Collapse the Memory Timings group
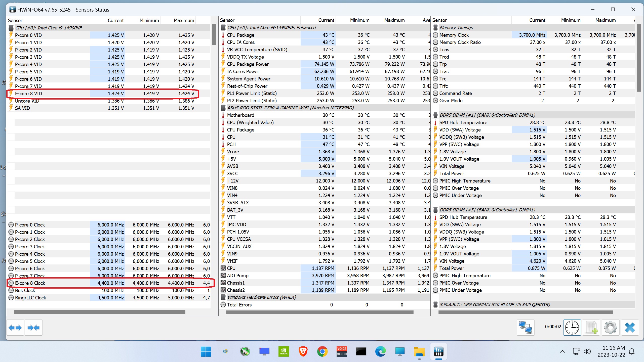 click(435, 27)
